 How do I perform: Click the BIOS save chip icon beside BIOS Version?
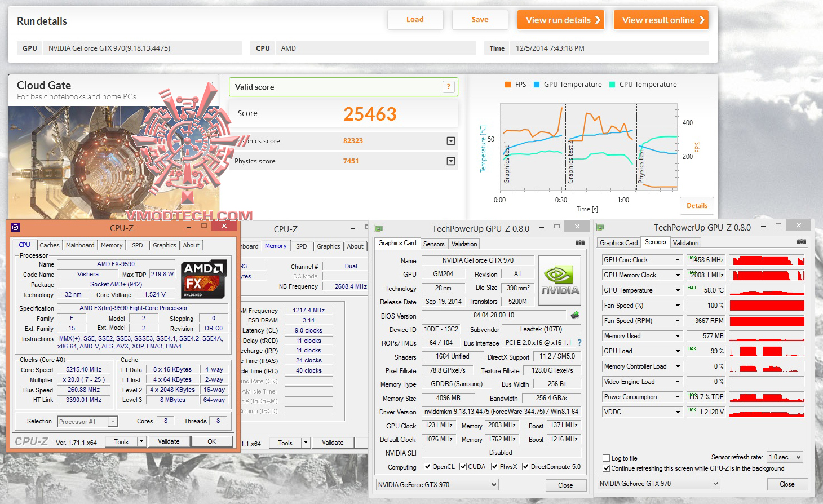[575, 315]
